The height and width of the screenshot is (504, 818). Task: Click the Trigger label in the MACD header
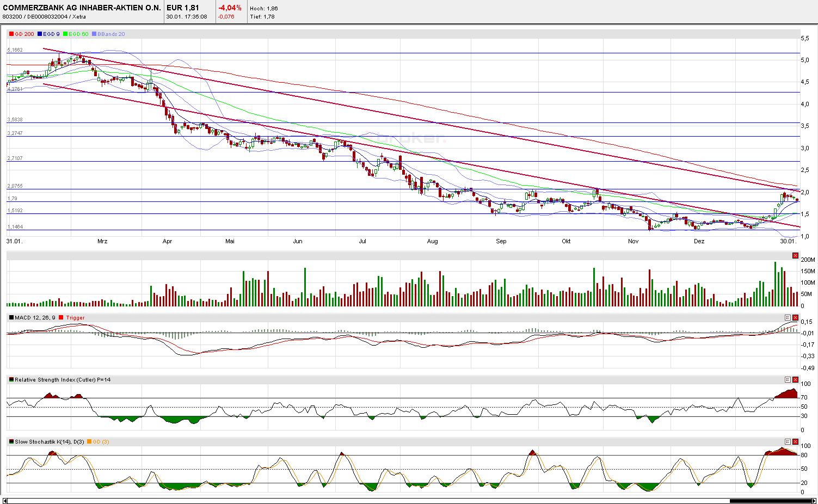click(x=75, y=317)
